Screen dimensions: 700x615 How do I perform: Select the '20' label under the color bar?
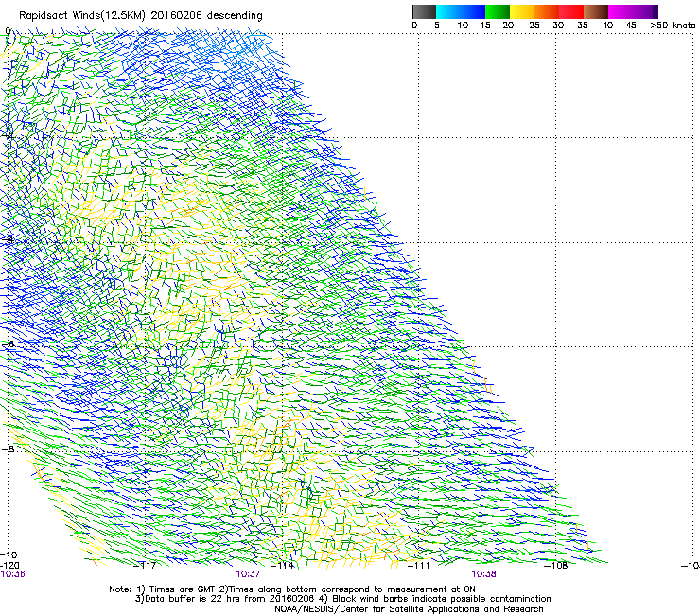(508, 26)
